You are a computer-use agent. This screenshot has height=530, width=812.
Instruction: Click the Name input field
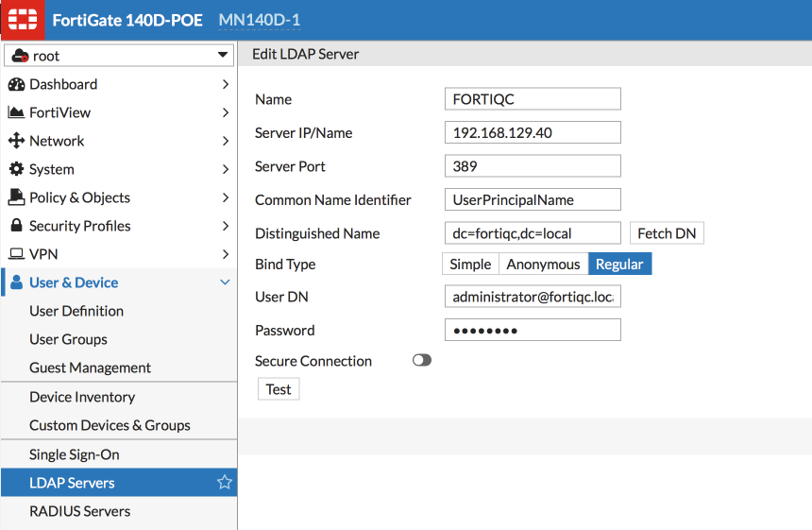533,99
